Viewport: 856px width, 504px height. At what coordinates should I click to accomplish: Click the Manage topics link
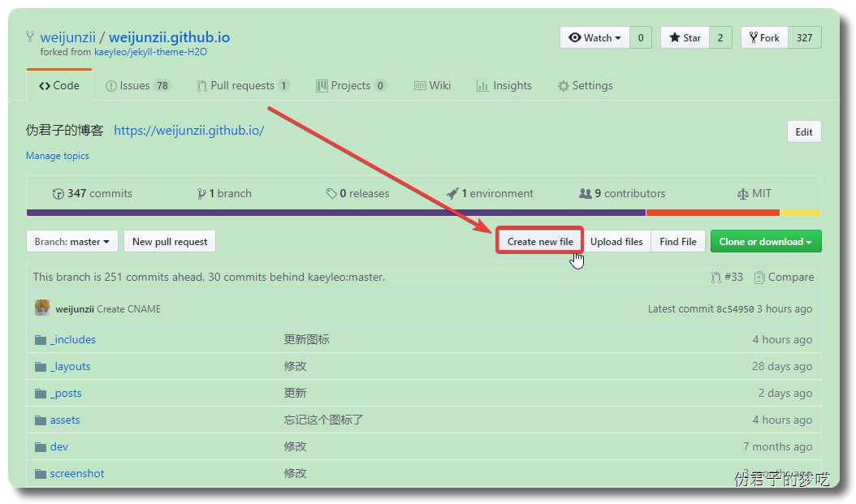(58, 156)
